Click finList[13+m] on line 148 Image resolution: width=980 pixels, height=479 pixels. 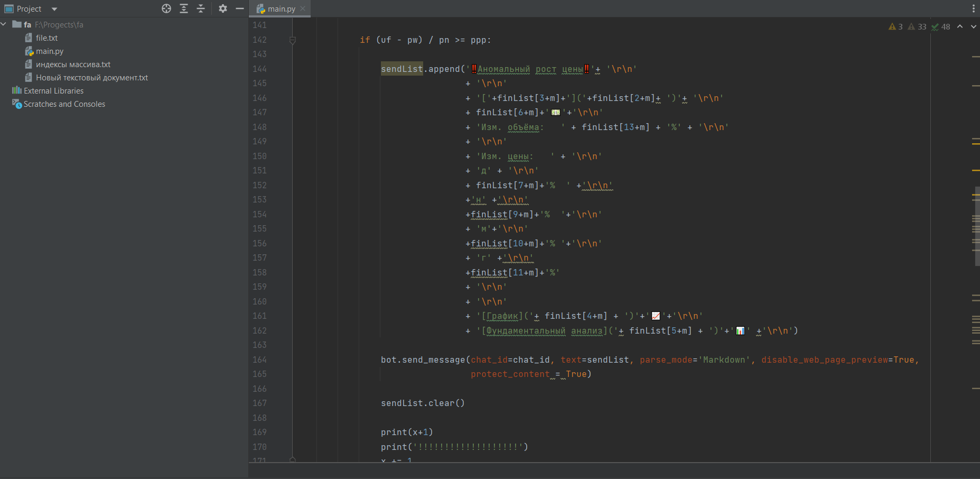click(x=615, y=127)
